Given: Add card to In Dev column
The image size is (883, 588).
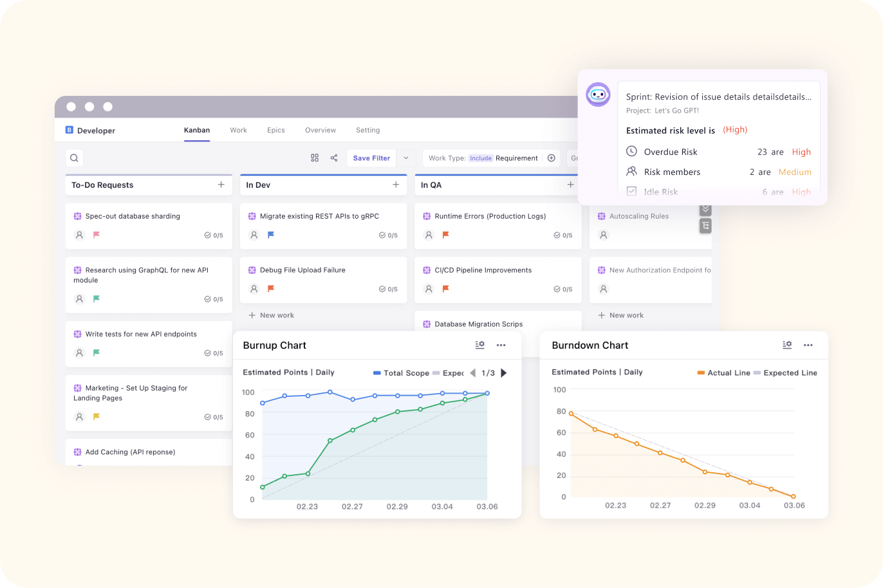Looking at the screenshot, I should [x=396, y=185].
